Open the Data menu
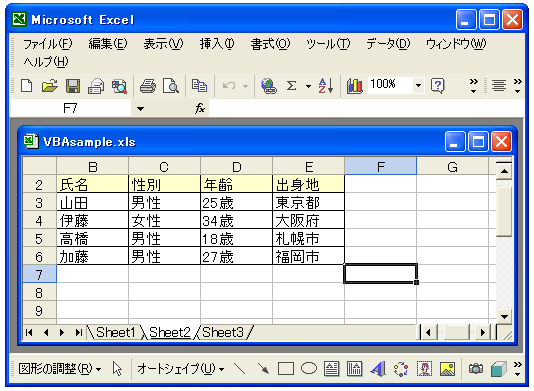 click(388, 44)
